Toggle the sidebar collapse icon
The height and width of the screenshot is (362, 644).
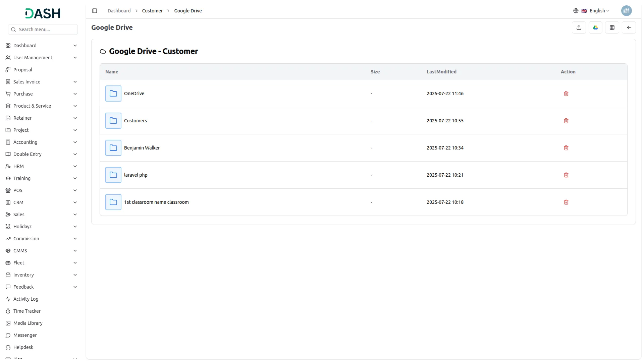(x=95, y=11)
